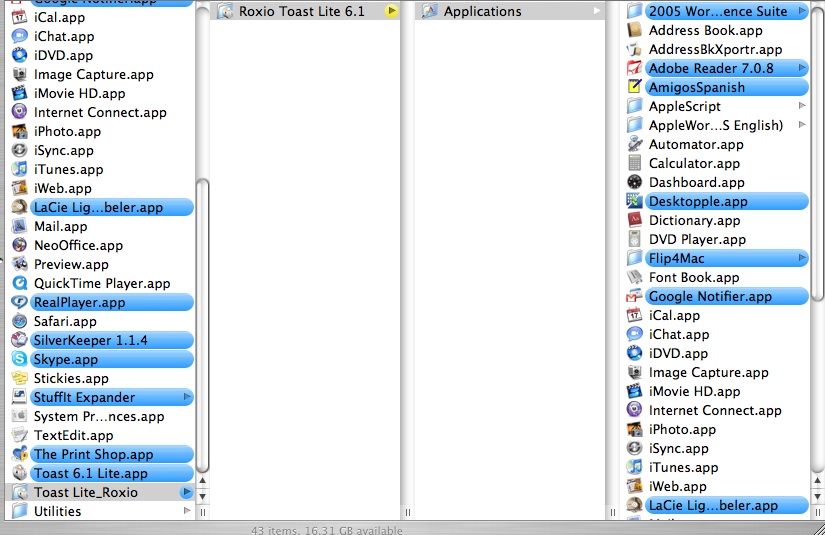Click the AddressBkXportr.app icon
The width and height of the screenshot is (825, 535).
[x=635, y=49]
